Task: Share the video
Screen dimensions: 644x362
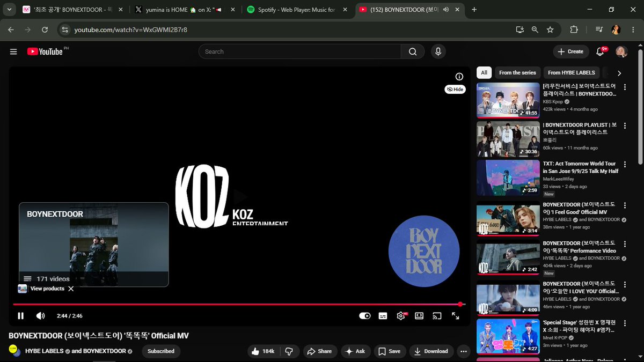Action: (320, 351)
